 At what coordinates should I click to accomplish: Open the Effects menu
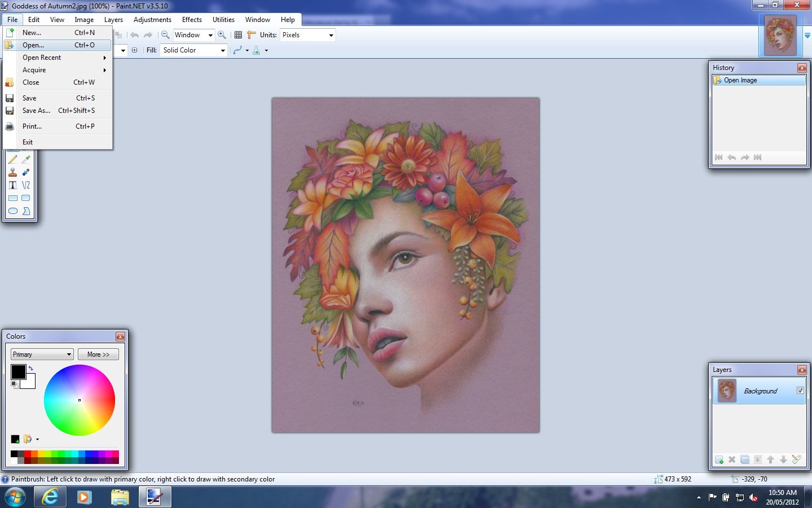point(192,20)
